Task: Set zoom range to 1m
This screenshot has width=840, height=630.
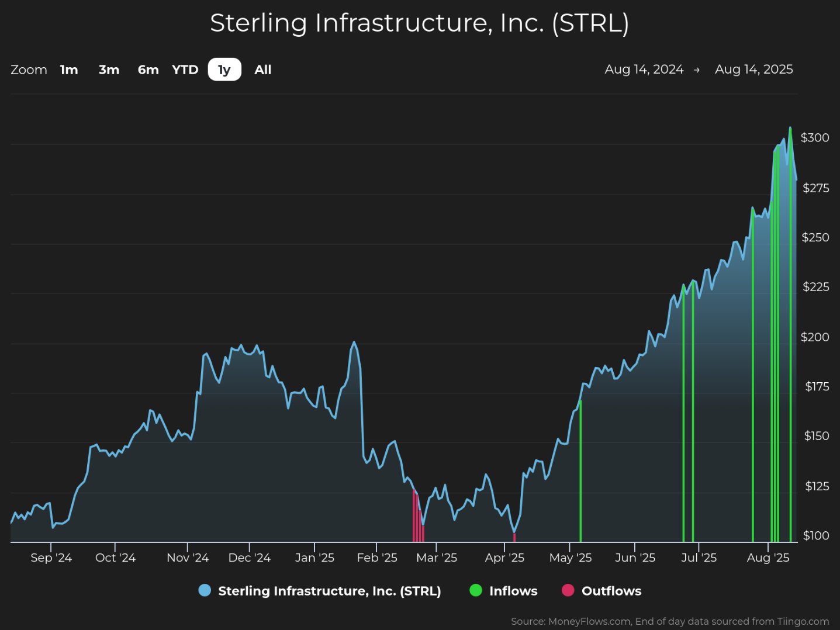Action: pyautogui.click(x=69, y=70)
